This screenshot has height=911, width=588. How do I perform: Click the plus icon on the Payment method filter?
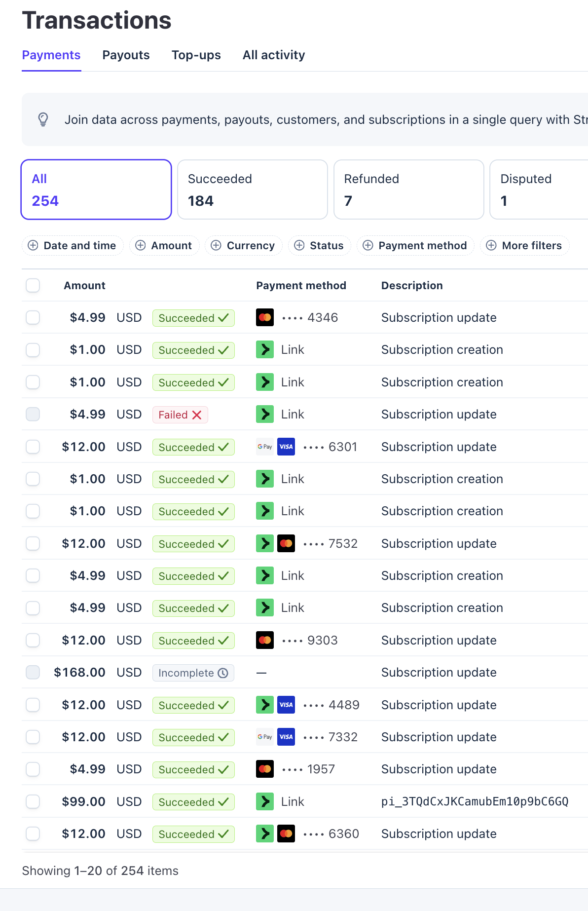point(368,245)
